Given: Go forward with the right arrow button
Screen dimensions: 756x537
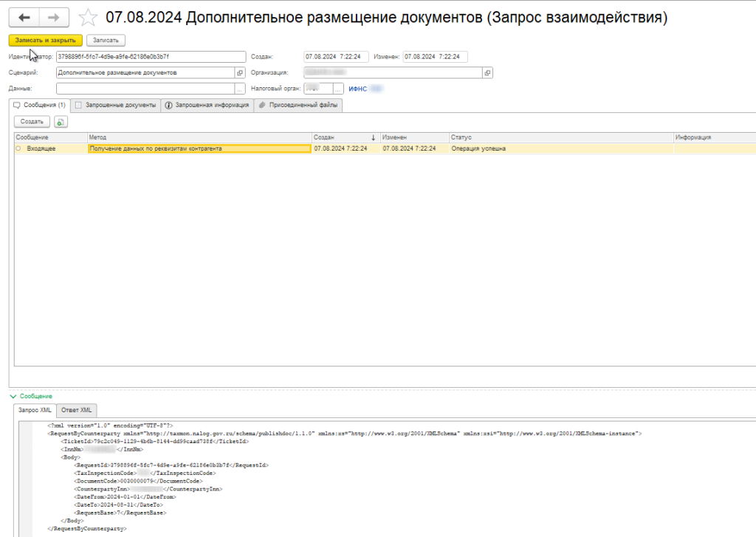Looking at the screenshot, I should coord(53,18).
